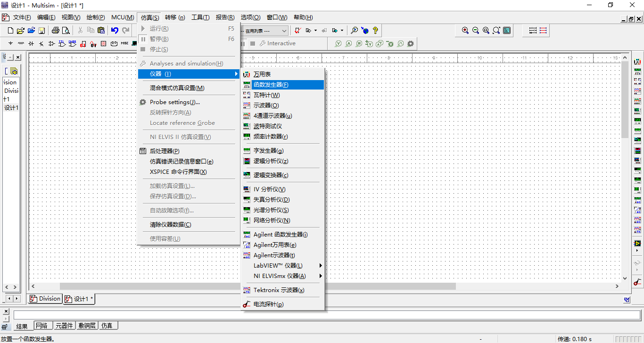This screenshot has width=644, height=343.
Task: Place a CMOS component icon
Action: pyautogui.click(x=73, y=43)
